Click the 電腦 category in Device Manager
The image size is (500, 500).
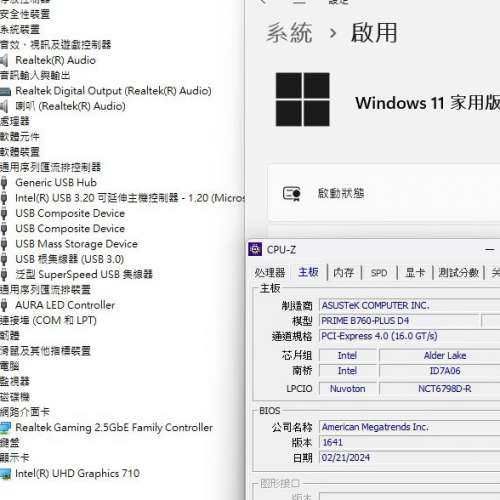[x=10, y=366]
